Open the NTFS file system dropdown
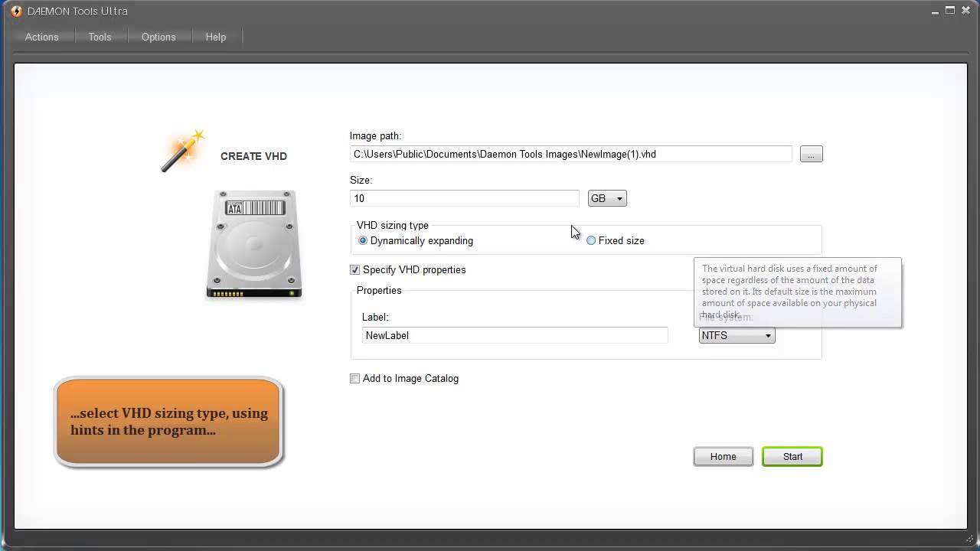The height and width of the screenshot is (551, 980). pyautogui.click(x=737, y=335)
